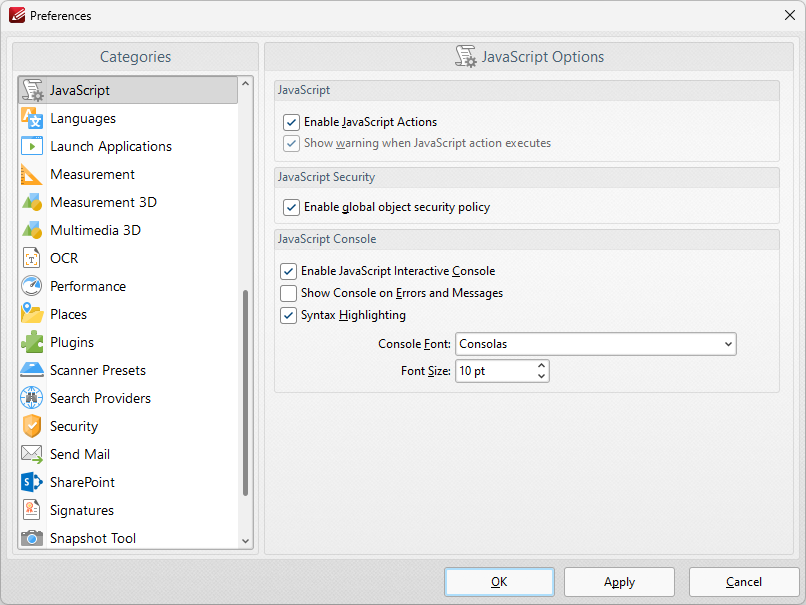806x605 pixels.
Task: Click the Preferences app logo in title bar
Action: click(x=16, y=15)
